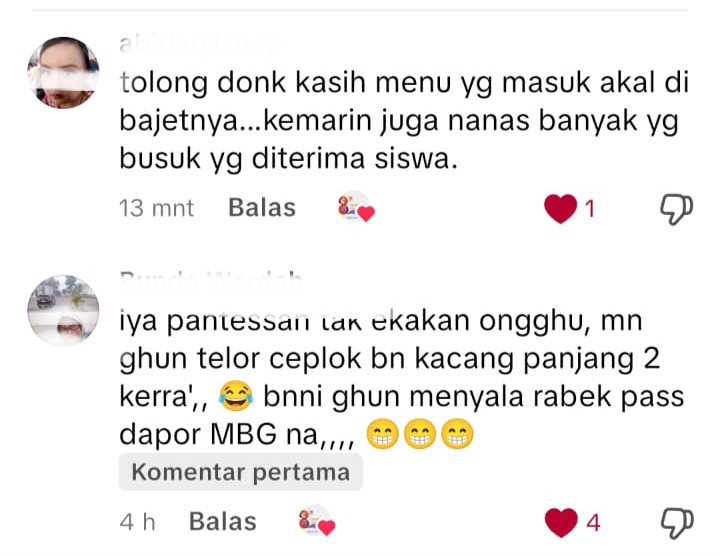This screenshot has height=556, width=720.
Task: Dislike the telor ceplok comment
Action: pyautogui.click(x=677, y=523)
